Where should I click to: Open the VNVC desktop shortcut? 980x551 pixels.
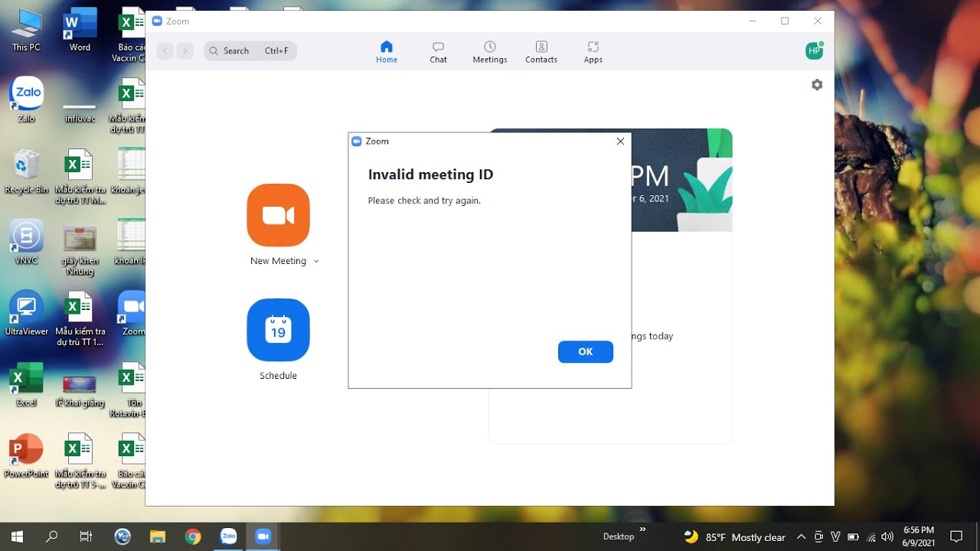(x=26, y=242)
